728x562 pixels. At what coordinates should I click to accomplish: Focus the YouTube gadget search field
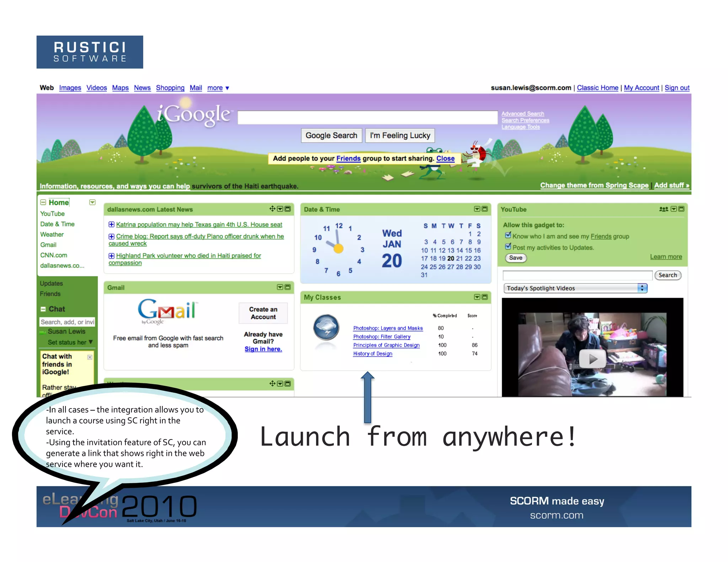click(x=578, y=275)
